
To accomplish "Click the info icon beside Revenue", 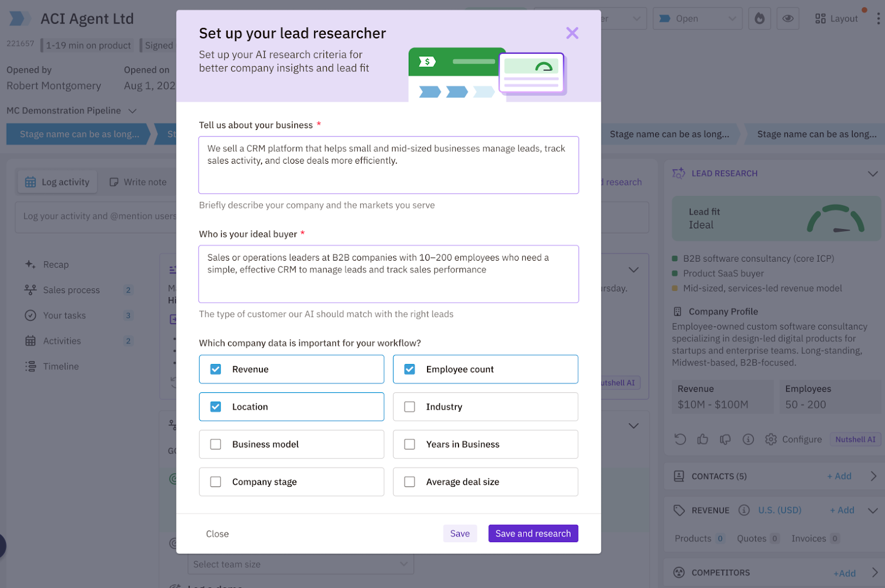I will click(x=744, y=510).
